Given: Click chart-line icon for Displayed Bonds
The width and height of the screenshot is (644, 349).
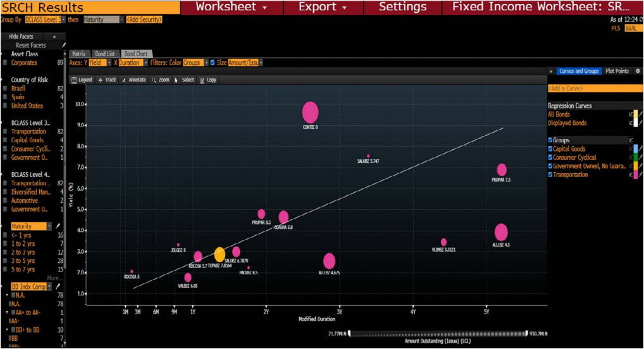Looking at the screenshot, I should click(631, 123).
